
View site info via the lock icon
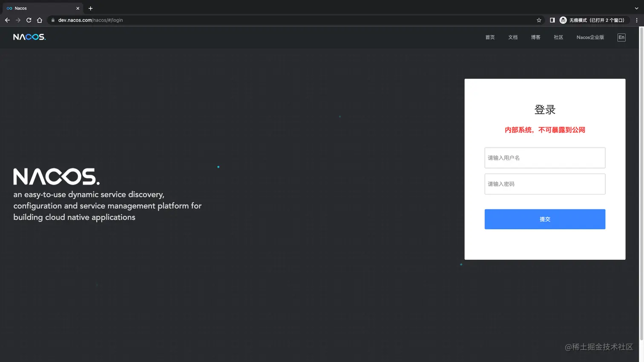pyautogui.click(x=53, y=20)
